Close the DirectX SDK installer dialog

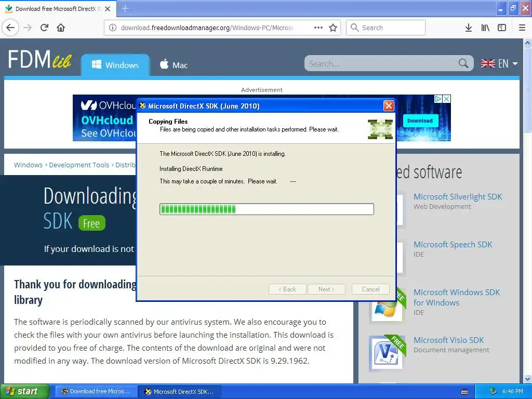(389, 106)
